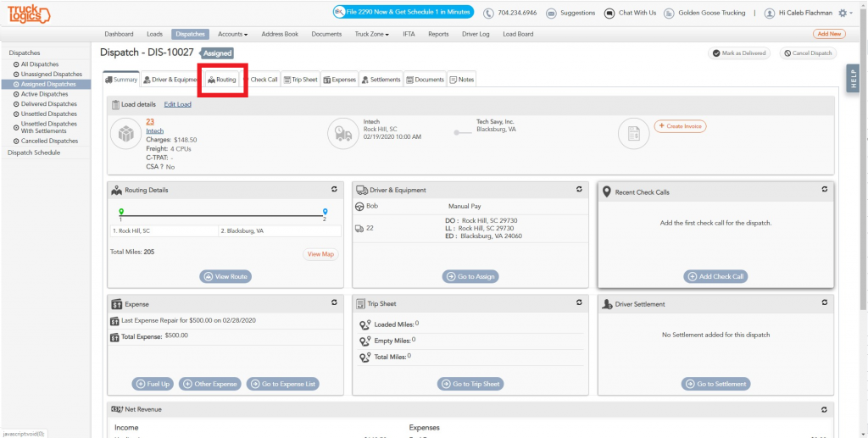The image size is (868, 438).
Task: Click the Suggestions envelope icon
Action: 551,14
